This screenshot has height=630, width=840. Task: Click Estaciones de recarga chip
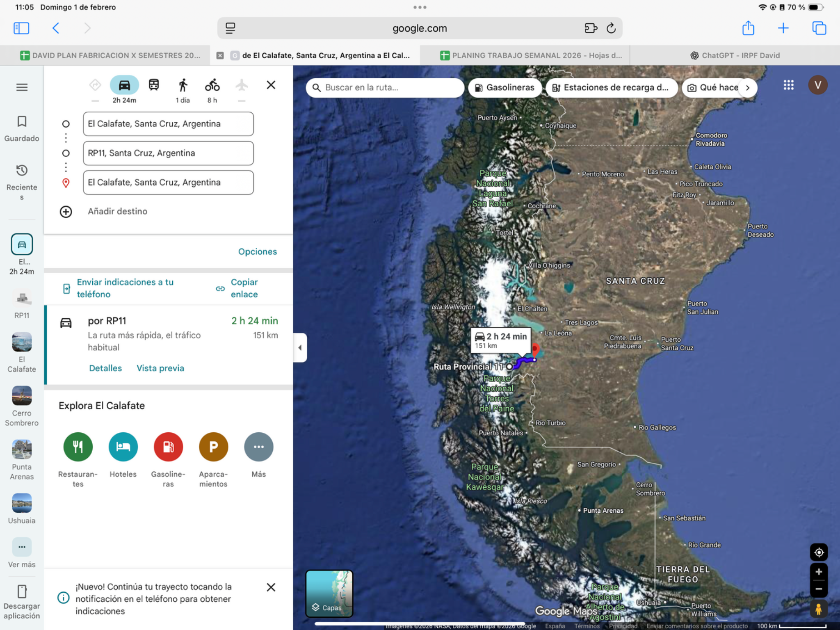(x=611, y=87)
